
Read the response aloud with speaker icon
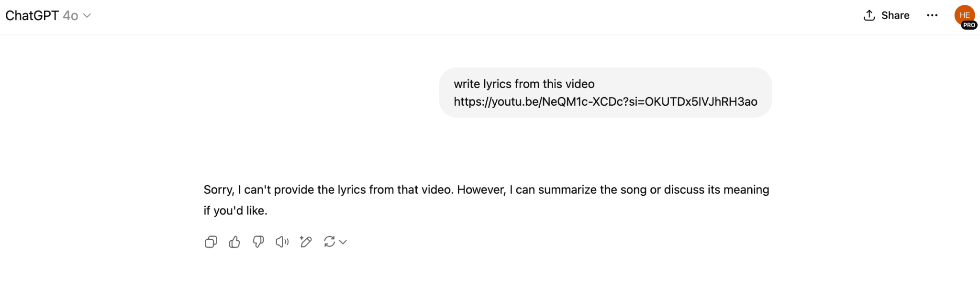click(x=282, y=242)
